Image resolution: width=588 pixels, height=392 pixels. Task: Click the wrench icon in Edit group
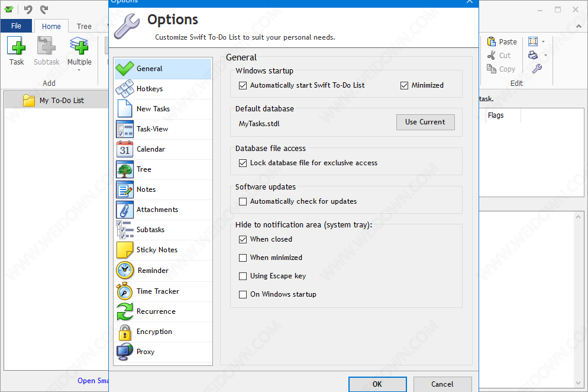[x=537, y=69]
